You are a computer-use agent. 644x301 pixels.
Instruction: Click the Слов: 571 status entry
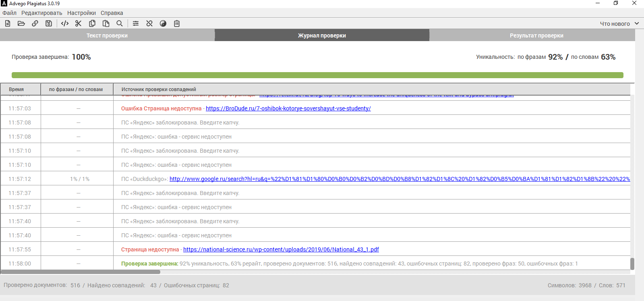pyautogui.click(x=612, y=285)
